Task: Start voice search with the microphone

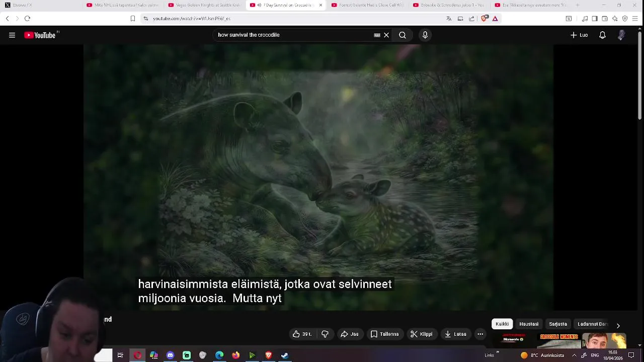Action: tap(425, 35)
